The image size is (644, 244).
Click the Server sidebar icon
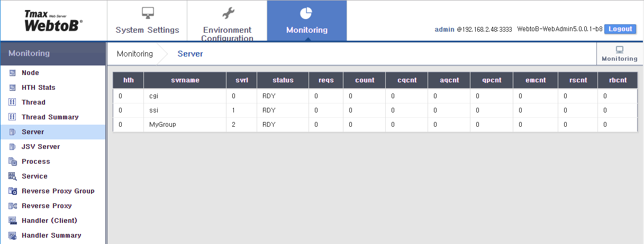(x=12, y=132)
